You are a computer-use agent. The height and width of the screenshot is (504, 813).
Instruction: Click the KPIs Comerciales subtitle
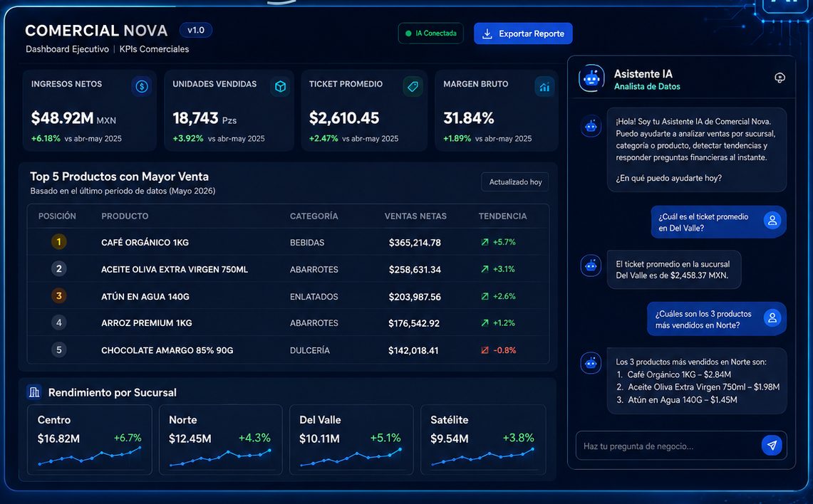pyautogui.click(x=154, y=49)
